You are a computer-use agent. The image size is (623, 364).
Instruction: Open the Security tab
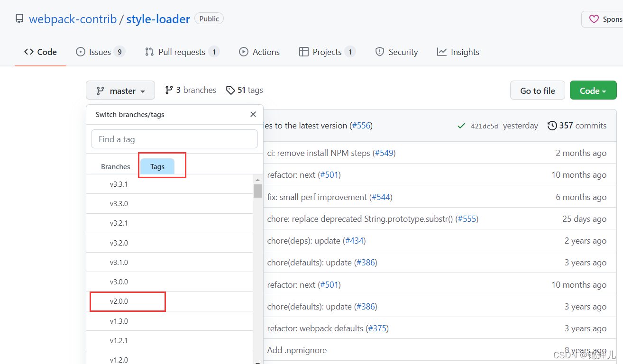396,52
